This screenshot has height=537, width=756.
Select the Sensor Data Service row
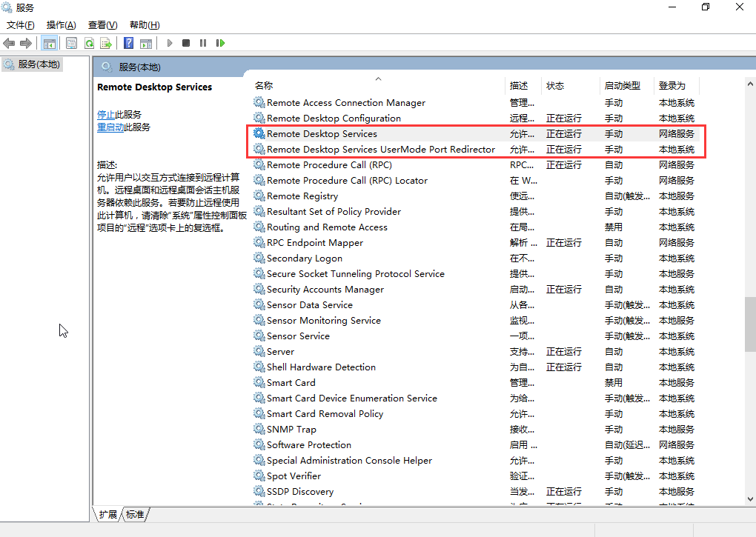tap(475, 305)
